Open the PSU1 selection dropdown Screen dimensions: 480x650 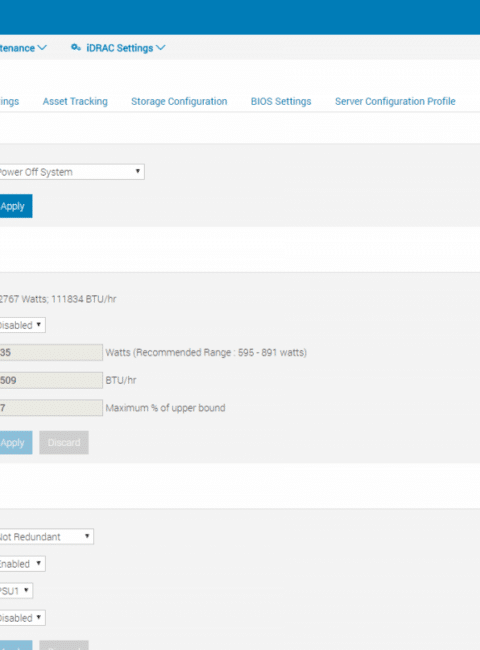(x=16, y=591)
